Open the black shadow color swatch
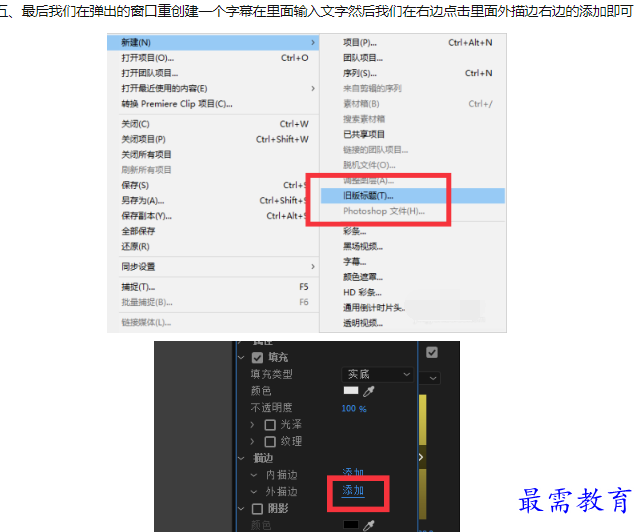The width and height of the screenshot is (640, 532). [351, 525]
